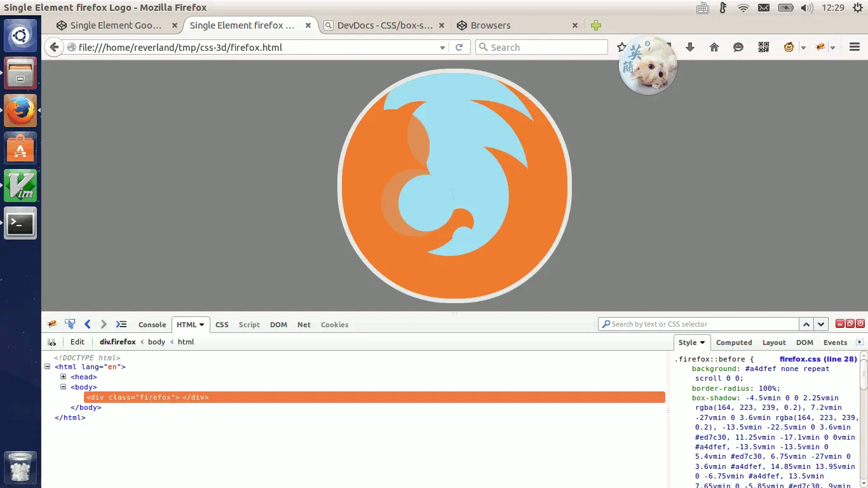
Task: Close the Browsers tab
Action: click(575, 25)
